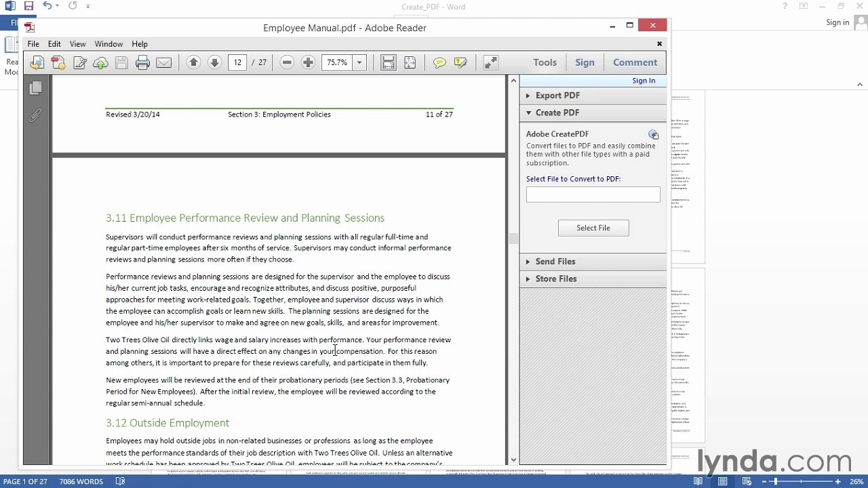Viewport: 868px width, 488px height.
Task: Expand the Send Files section
Action: (x=528, y=262)
